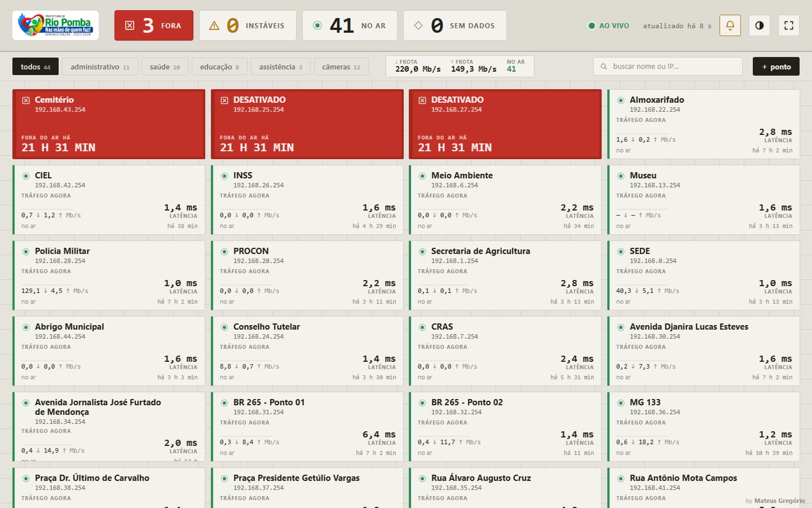Click status icon for BR 265 - Ponto 01

click(224, 403)
